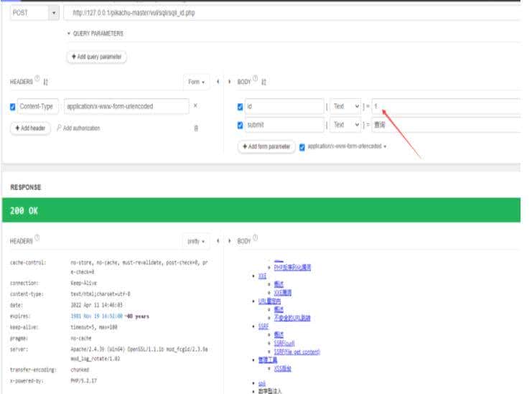Image resolution: width=532 pixels, height=394 pixels.
Task: Open the sqli link
Action: point(262,383)
